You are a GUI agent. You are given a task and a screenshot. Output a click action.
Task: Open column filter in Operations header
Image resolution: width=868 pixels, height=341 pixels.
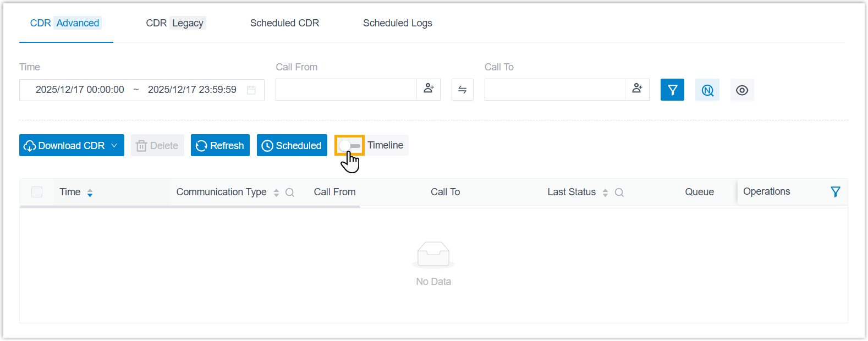tap(836, 191)
